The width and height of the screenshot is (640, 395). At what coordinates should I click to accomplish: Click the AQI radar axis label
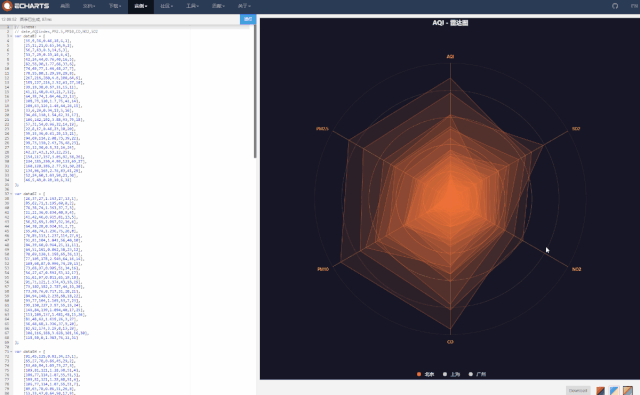[x=450, y=57]
